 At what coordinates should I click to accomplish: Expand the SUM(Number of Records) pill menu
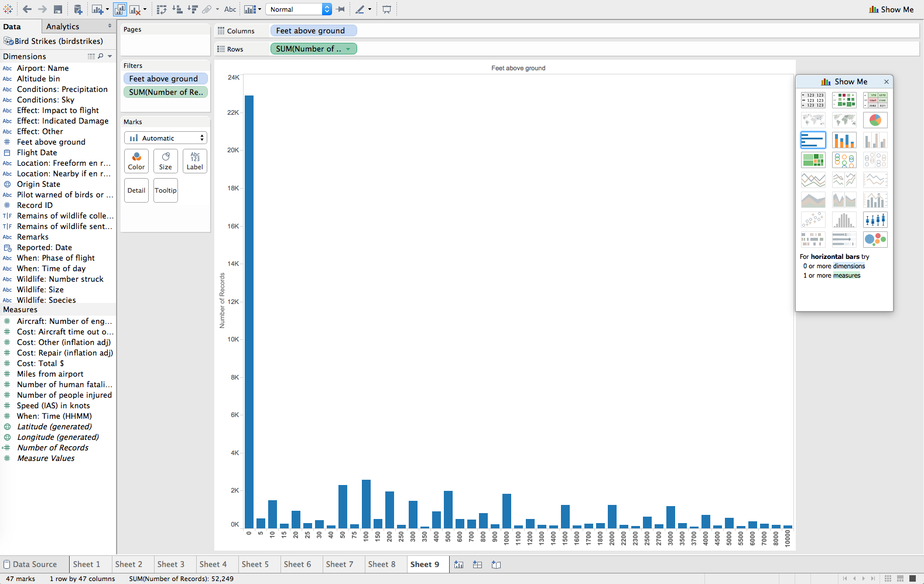348,49
